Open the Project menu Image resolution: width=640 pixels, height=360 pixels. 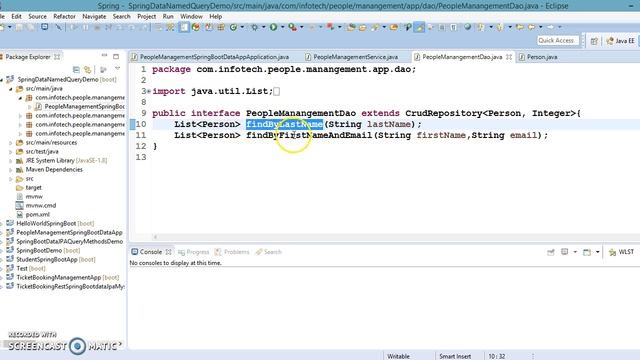click(147, 16)
